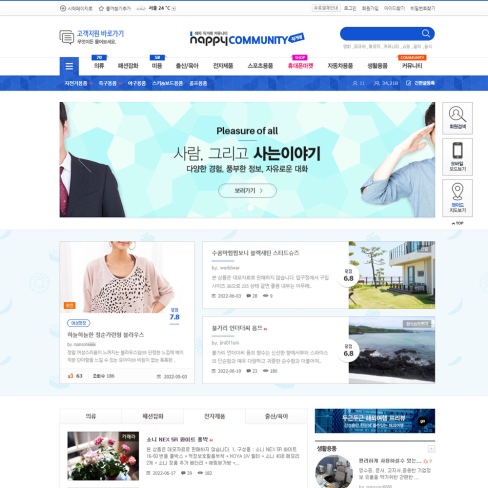The width and height of the screenshot is (488, 488).
Task: Click the set-as-start-page plus icon
Action: point(63,8)
